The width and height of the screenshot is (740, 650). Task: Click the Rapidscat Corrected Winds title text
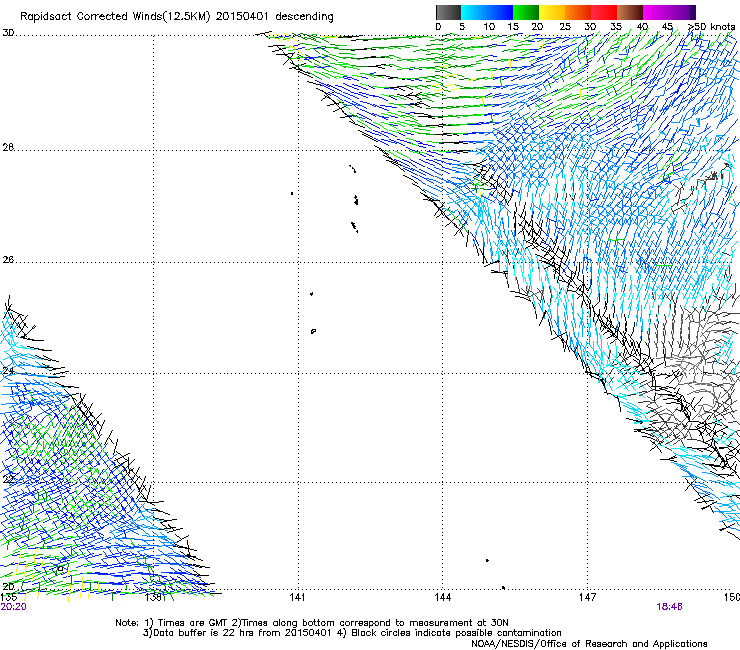[x=177, y=16]
